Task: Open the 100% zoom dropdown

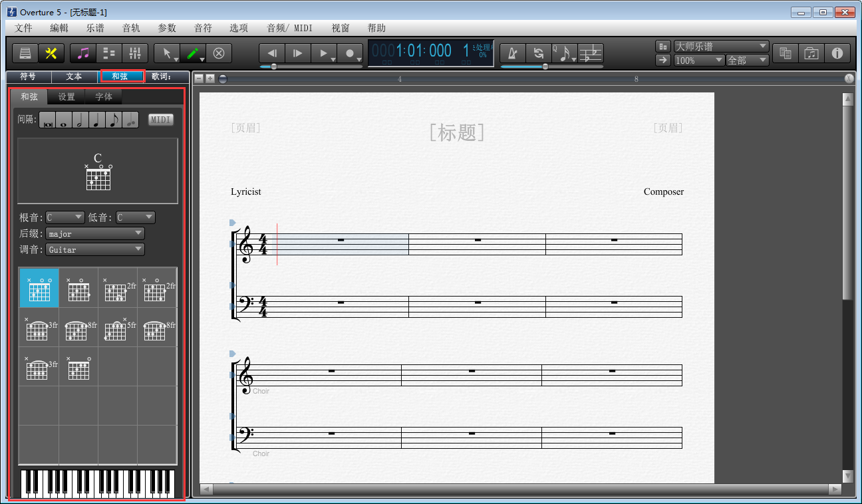Action: point(699,60)
